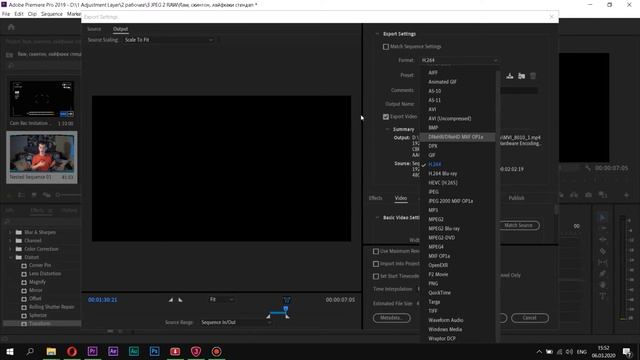The image size is (640, 360).
Task: Click the Metadata button
Action: [x=391, y=318]
